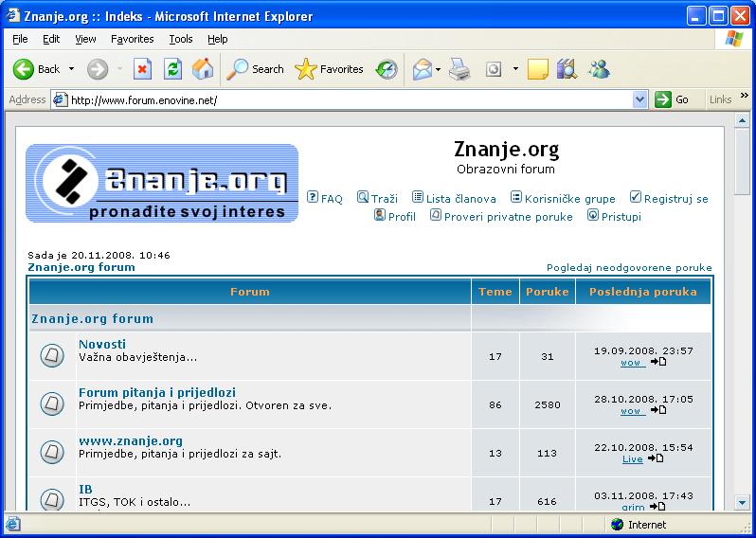Open Mail options dropdown arrow
This screenshot has height=538, width=756.
click(439, 69)
